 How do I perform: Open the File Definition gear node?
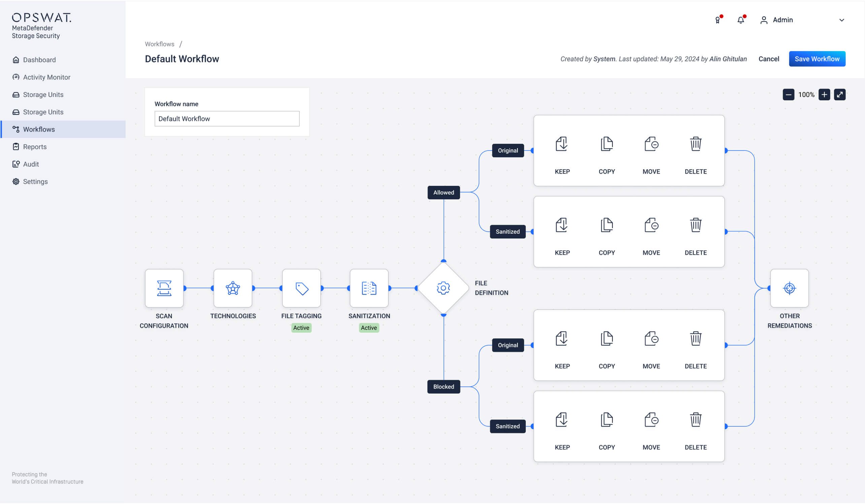point(443,288)
